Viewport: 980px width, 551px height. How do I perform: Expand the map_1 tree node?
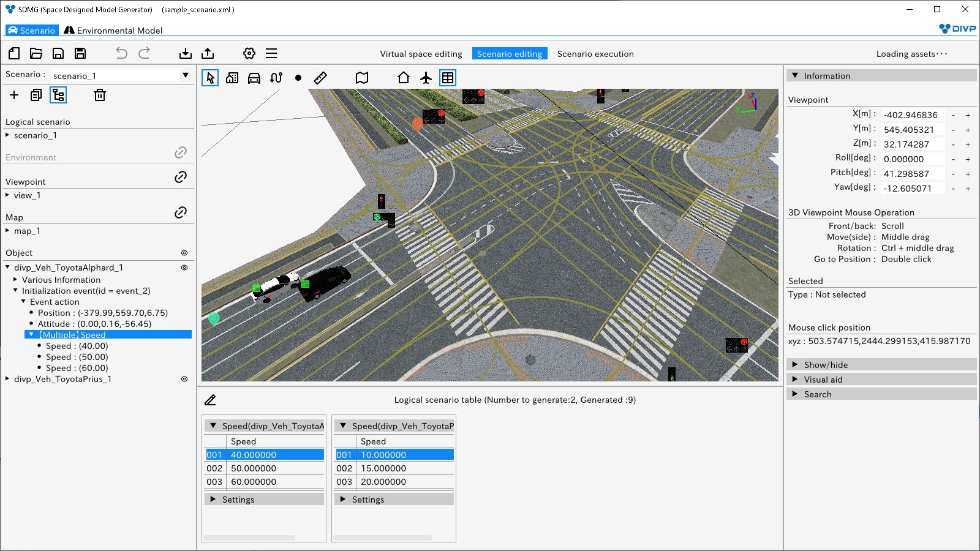click(x=7, y=231)
